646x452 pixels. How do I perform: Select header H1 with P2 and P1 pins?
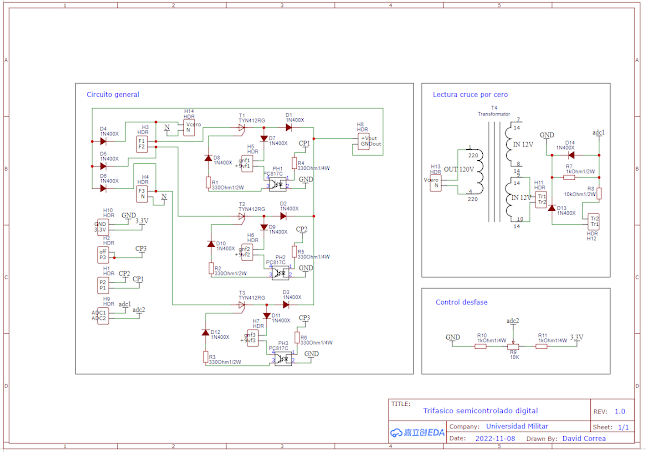[x=103, y=285]
